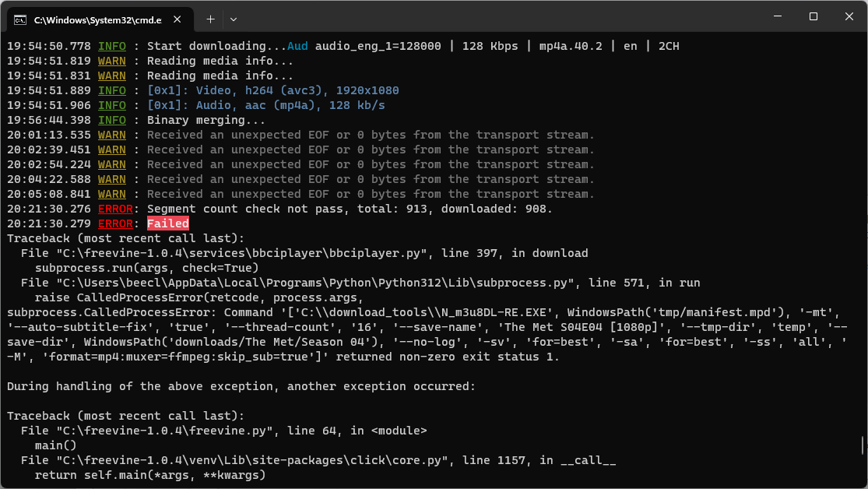Click the blue Aud stream label
Screen dimensions: 868x489
(297, 46)
